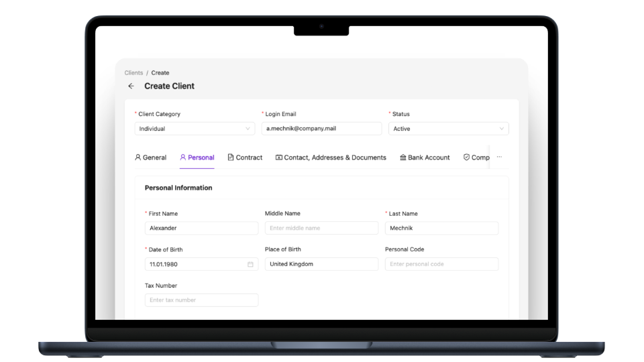Image resolution: width=644 pixels, height=362 pixels.
Task: Click the person icon on General tab
Action: [138, 158]
